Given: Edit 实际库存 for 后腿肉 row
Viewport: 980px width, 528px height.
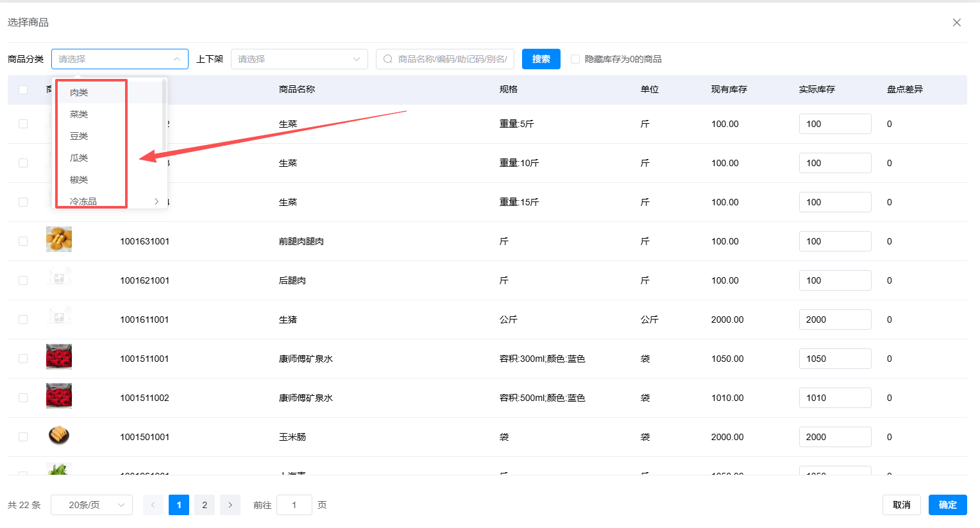Looking at the screenshot, I should tap(835, 280).
